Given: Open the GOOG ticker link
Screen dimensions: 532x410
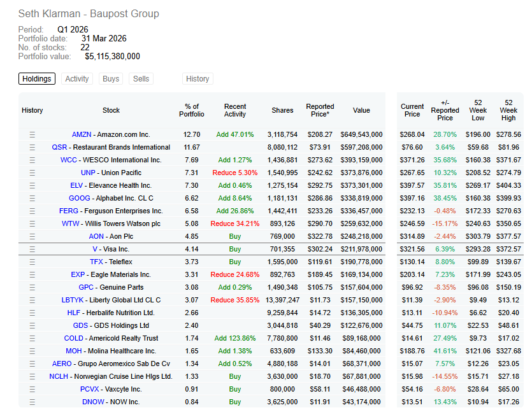Looking at the screenshot, I should click(x=80, y=198).
